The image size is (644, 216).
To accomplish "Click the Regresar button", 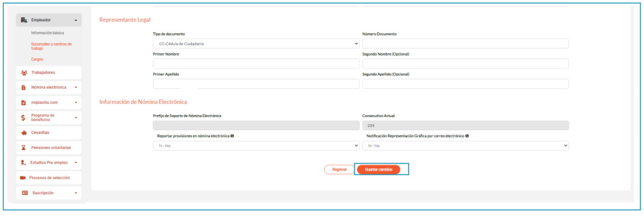I will [x=339, y=169].
